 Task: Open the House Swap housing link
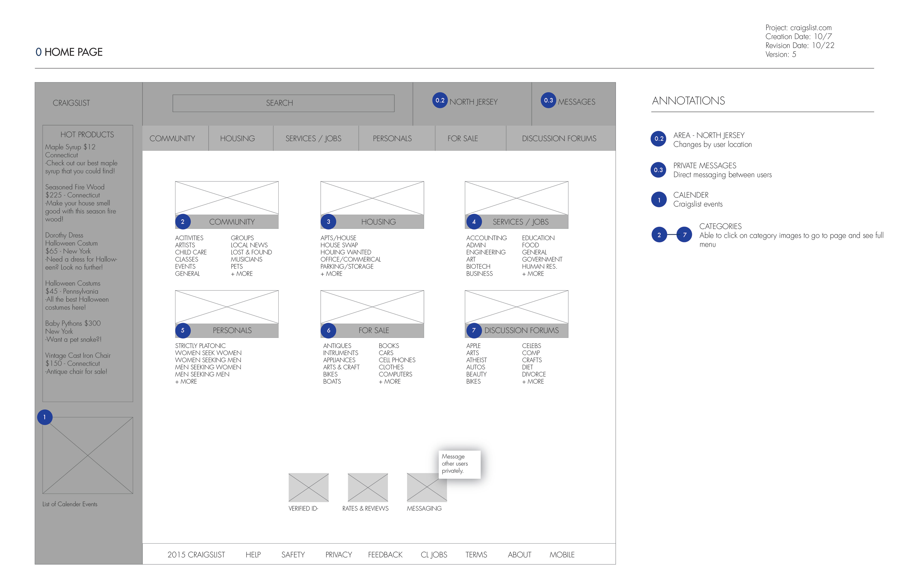339,245
